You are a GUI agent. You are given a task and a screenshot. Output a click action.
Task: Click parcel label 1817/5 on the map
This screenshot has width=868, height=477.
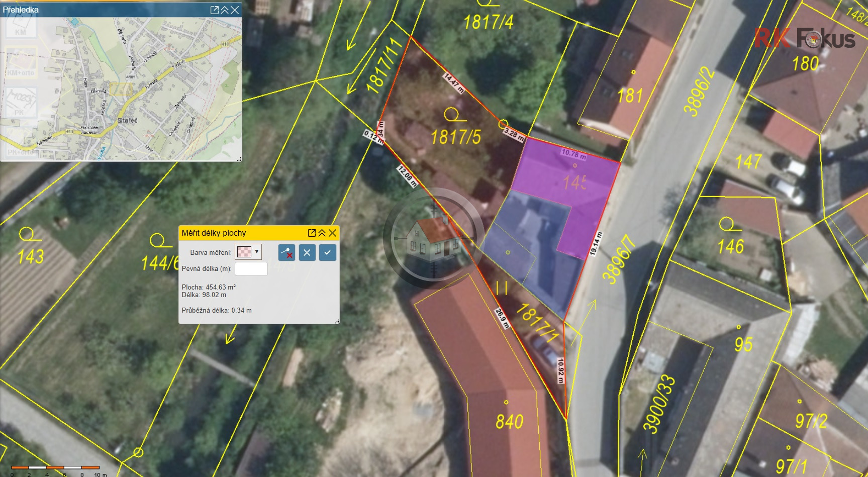455,137
